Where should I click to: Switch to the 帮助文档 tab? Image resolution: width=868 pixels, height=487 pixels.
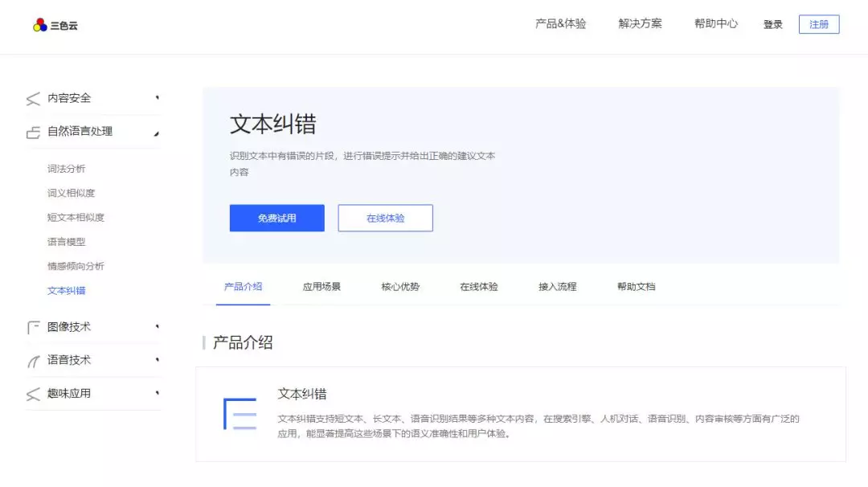click(x=636, y=287)
